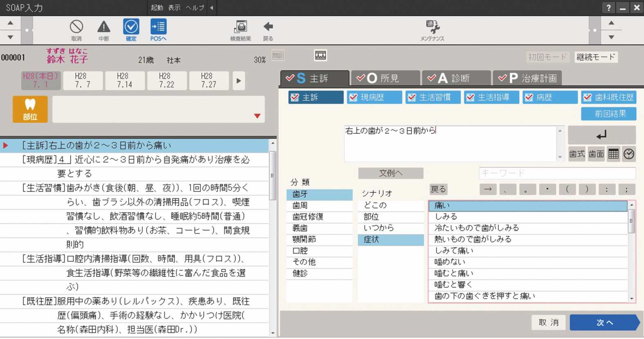644x339 pixels.
Task: Show more visit dates with right arrow
Action: [239, 81]
